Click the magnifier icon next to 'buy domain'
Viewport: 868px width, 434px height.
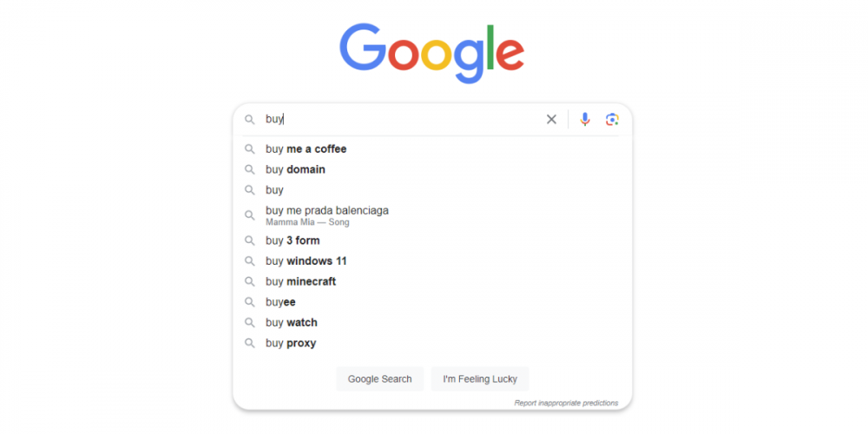(x=250, y=169)
